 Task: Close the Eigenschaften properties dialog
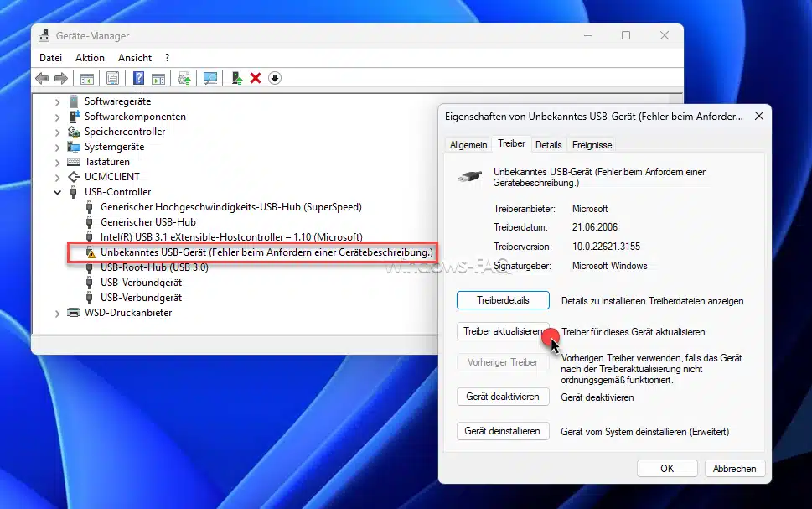[758, 116]
